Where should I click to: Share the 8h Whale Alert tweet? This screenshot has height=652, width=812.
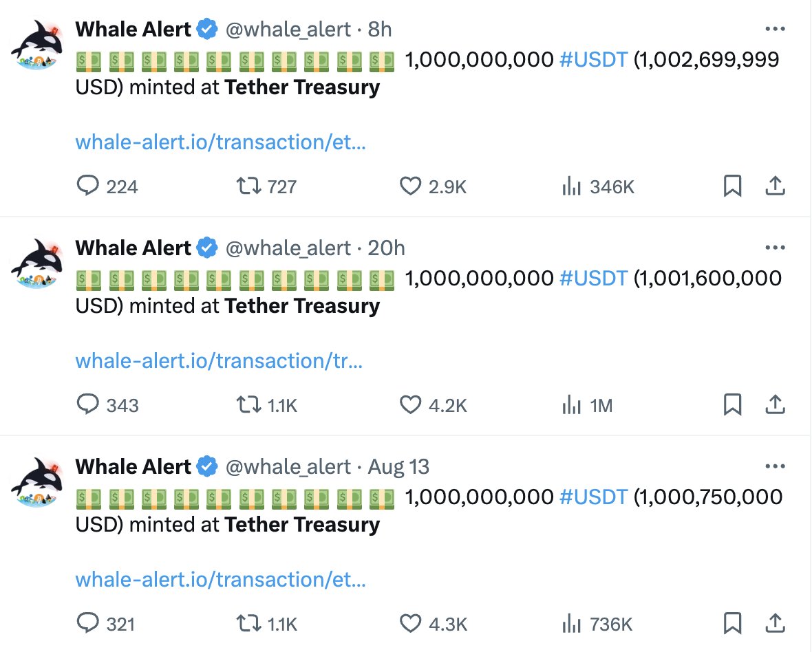pyautogui.click(x=775, y=186)
